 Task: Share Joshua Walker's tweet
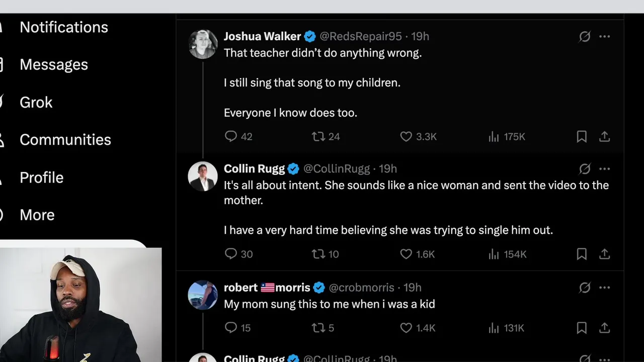[x=605, y=136]
